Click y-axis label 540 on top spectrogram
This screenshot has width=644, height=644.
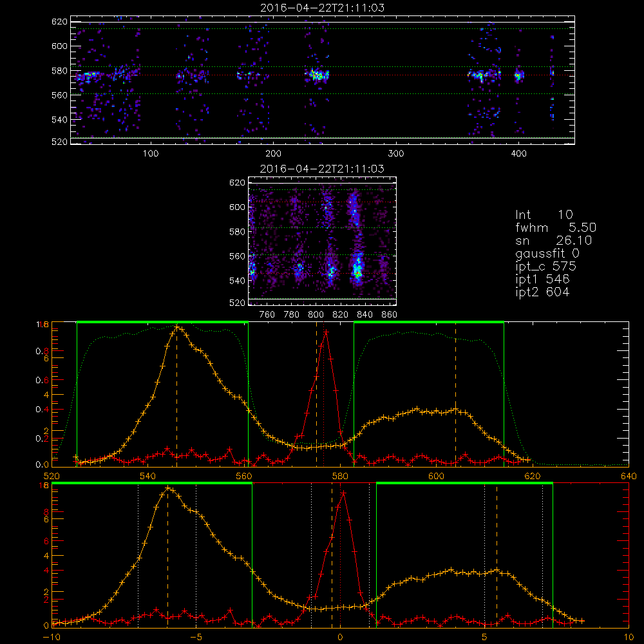click(59, 120)
